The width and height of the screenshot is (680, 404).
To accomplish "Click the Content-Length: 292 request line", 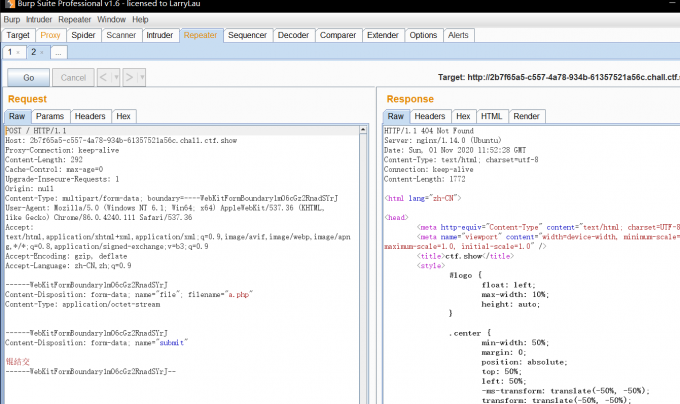I will 44,160.
